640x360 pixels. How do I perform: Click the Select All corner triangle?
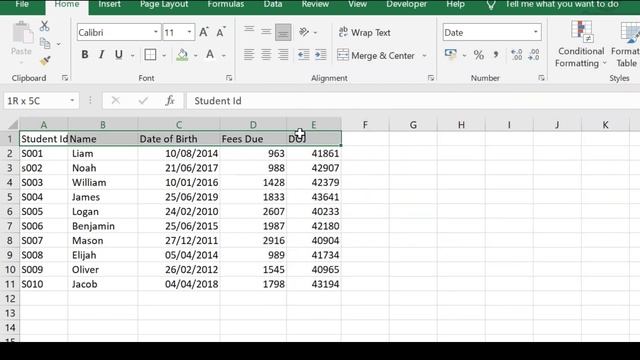[x=13, y=124]
